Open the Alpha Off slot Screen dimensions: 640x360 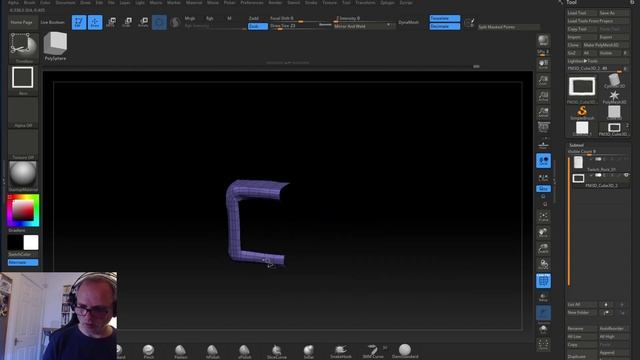coord(23,112)
